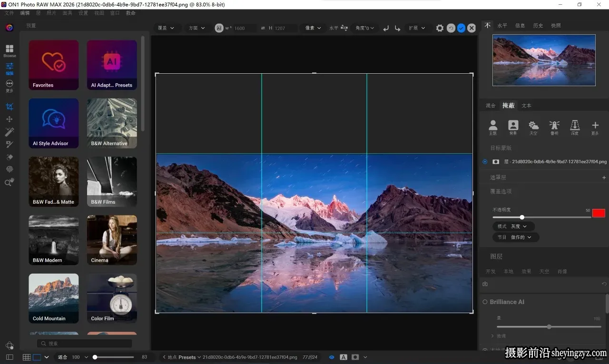
Task: Select the target mask layer radio button
Action: (x=485, y=162)
